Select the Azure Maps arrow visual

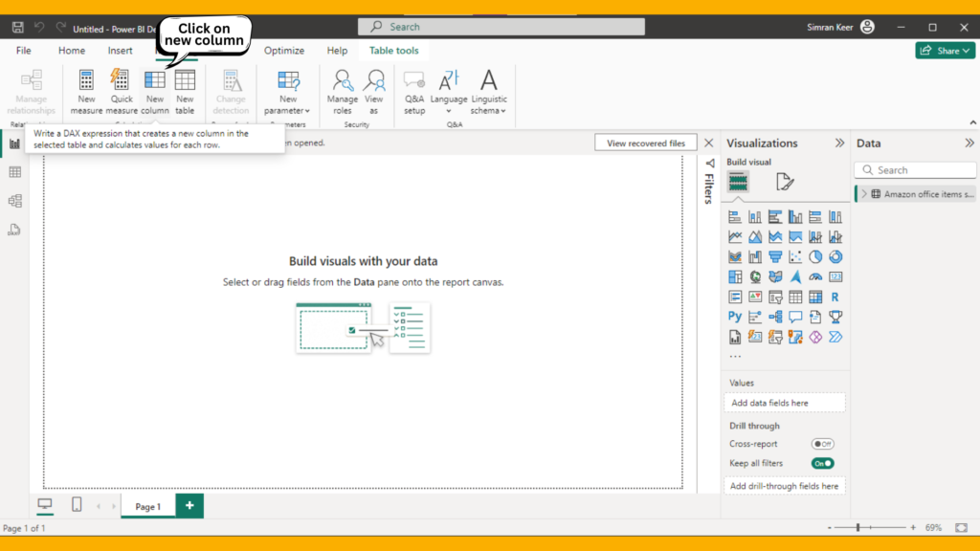coord(795,276)
